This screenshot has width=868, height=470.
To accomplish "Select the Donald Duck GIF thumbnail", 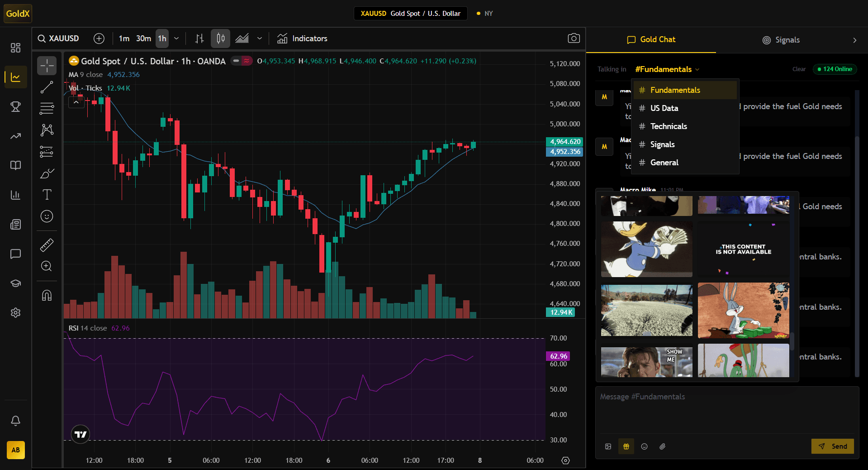I will (646, 249).
